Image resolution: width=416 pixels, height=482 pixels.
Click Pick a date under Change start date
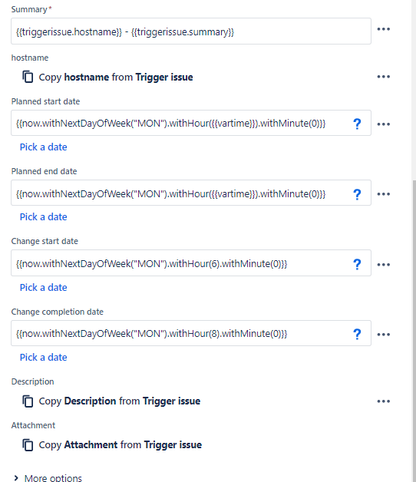tap(43, 287)
